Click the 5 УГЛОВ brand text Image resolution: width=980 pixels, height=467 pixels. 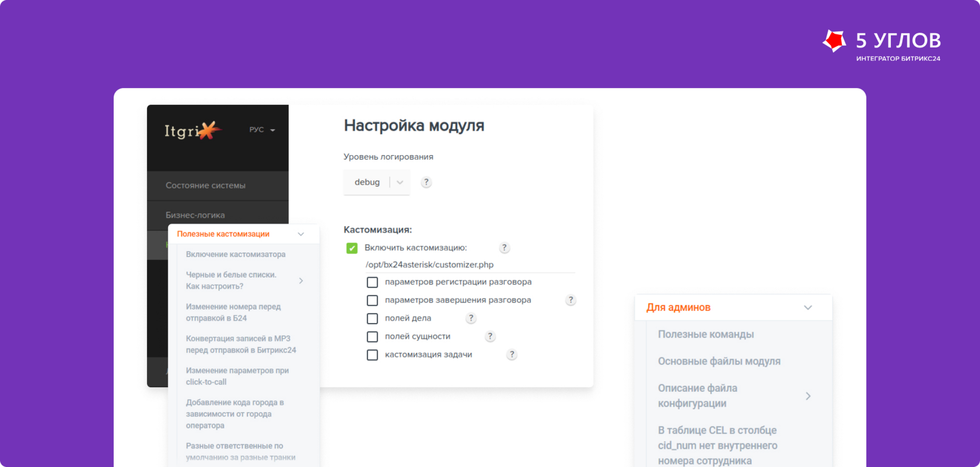898,40
